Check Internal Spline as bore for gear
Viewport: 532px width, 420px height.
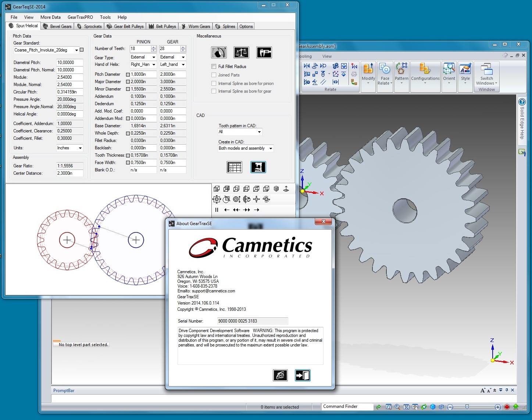[x=214, y=91]
